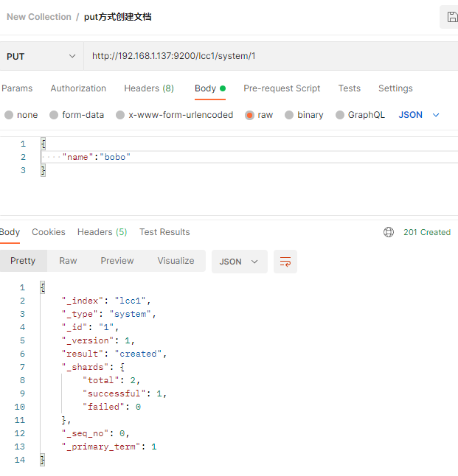The image size is (458, 476).
Task: Click the save icon at top right
Action: 451,16
